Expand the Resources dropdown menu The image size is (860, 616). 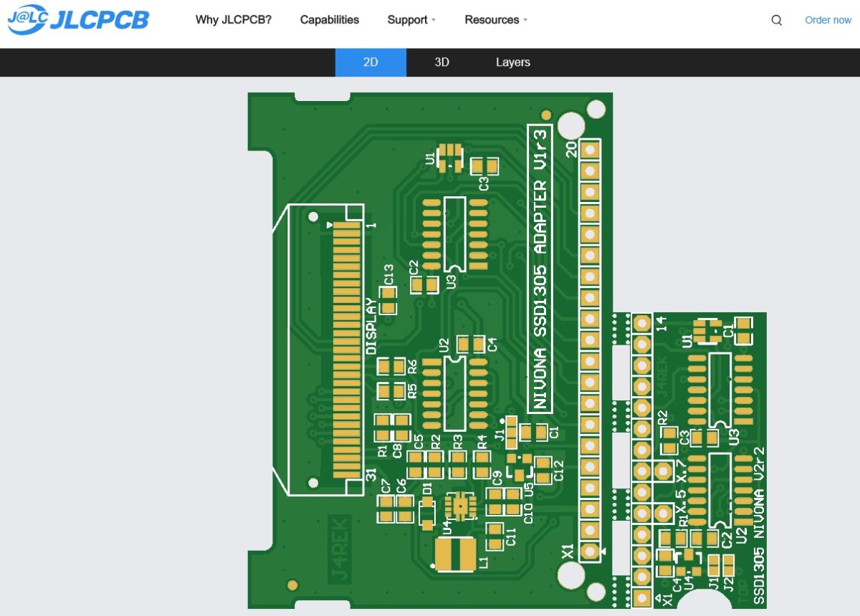coord(496,20)
